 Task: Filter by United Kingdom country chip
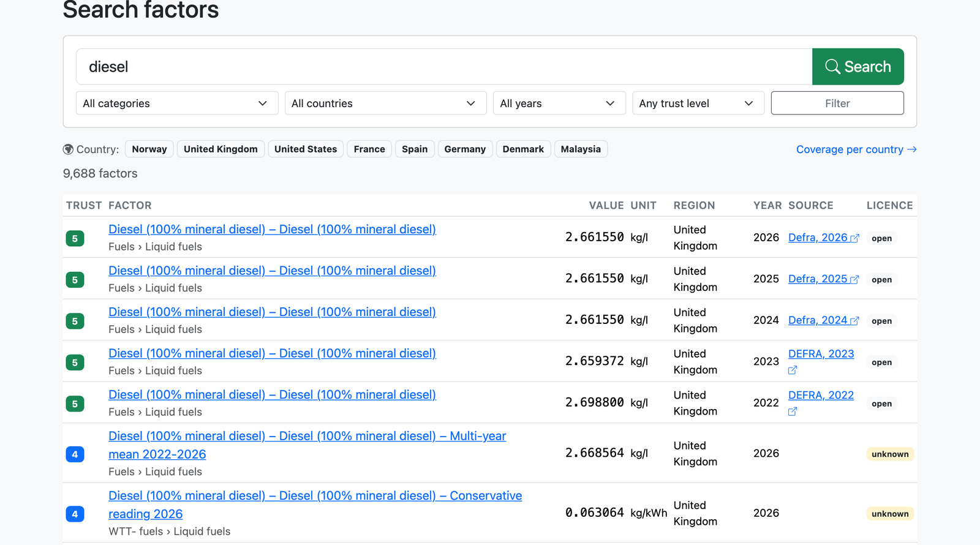[221, 149]
